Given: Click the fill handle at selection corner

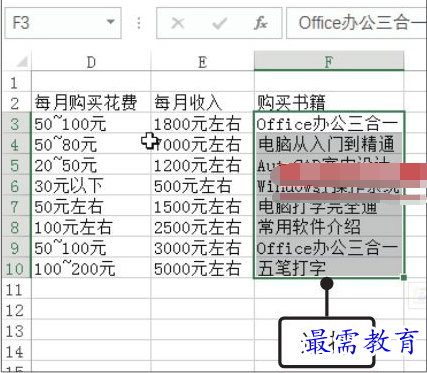Looking at the screenshot, I should point(404,277).
